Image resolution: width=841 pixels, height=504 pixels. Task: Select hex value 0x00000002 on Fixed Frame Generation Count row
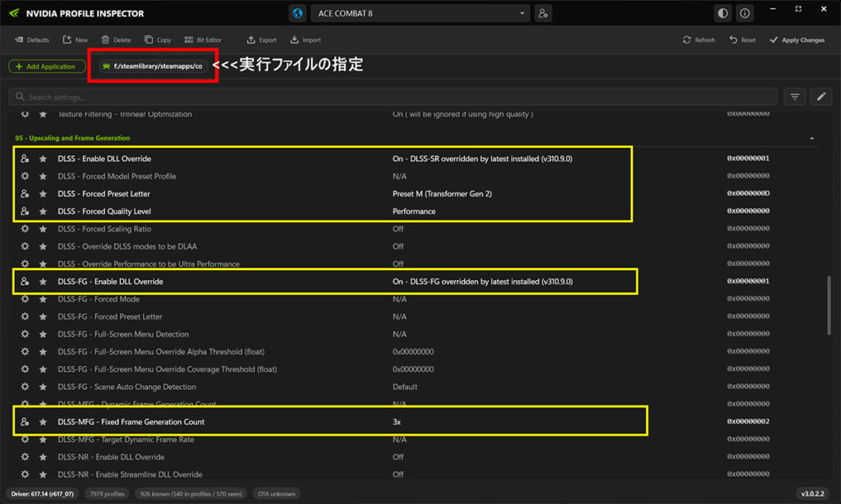click(748, 421)
